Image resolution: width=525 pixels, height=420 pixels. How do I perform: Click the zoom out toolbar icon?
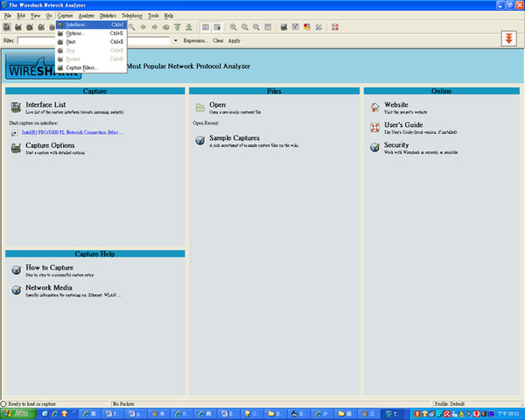point(245,27)
